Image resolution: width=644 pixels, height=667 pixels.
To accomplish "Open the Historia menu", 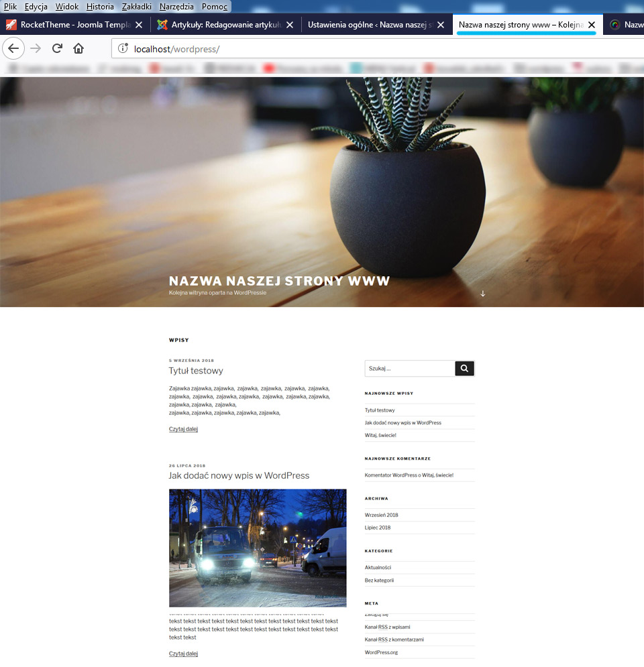I will [100, 7].
